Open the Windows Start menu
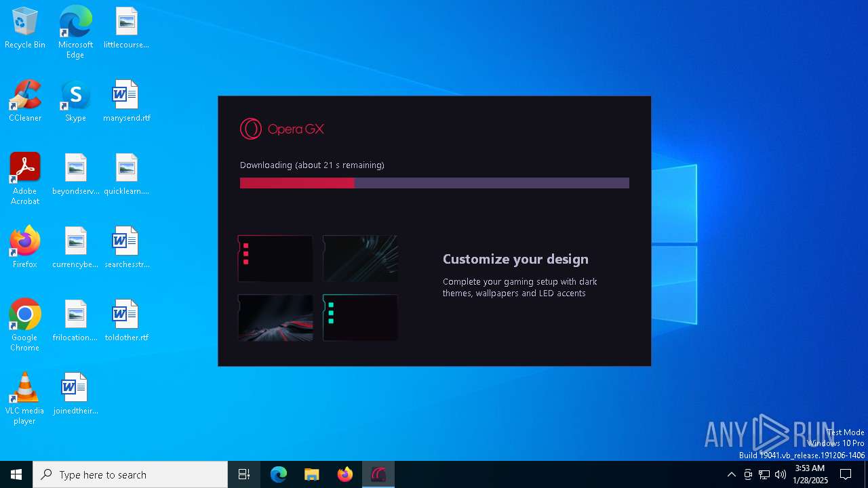Viewport: 868px width, 488px height. coord(16,474)
